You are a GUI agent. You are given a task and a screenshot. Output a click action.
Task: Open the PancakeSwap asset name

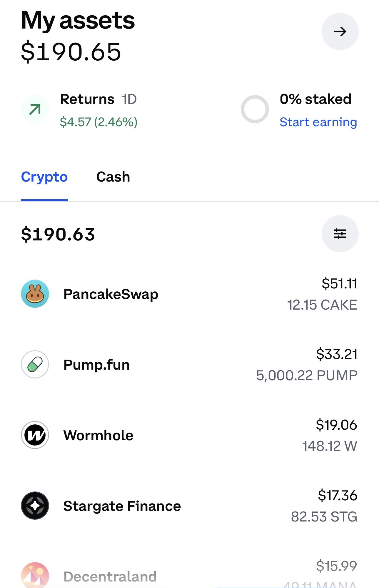(x=111, y=294)
